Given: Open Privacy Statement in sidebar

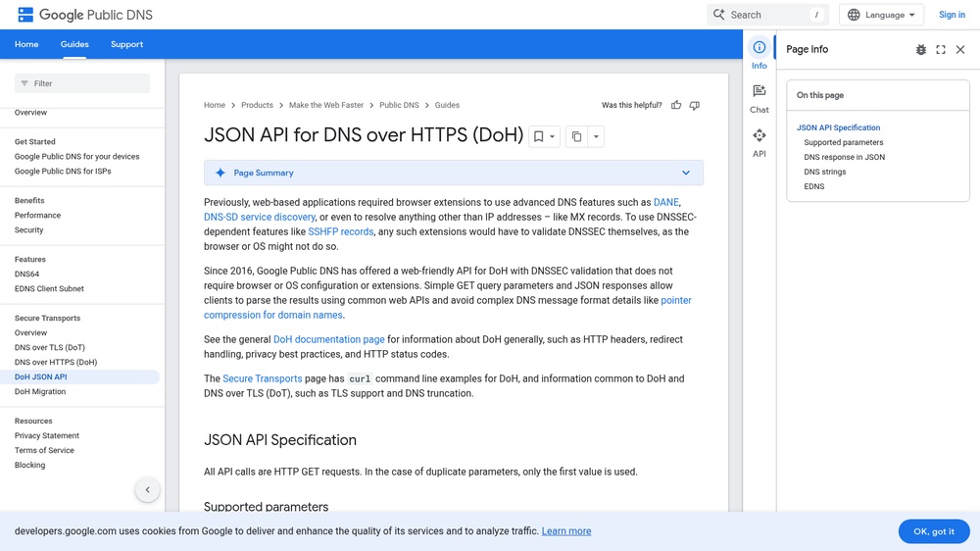Looking at the screenshot, I should 47,435.
